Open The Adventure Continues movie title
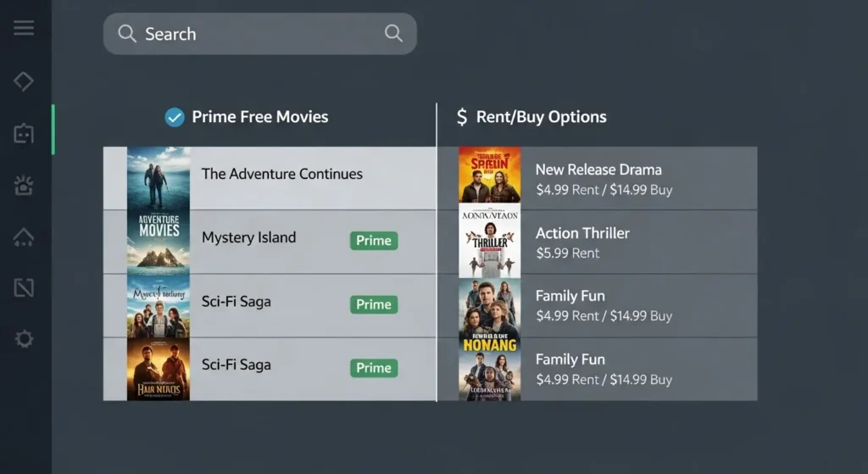Image resolution: width=868 pixels, height=474 pixels. 282,174
